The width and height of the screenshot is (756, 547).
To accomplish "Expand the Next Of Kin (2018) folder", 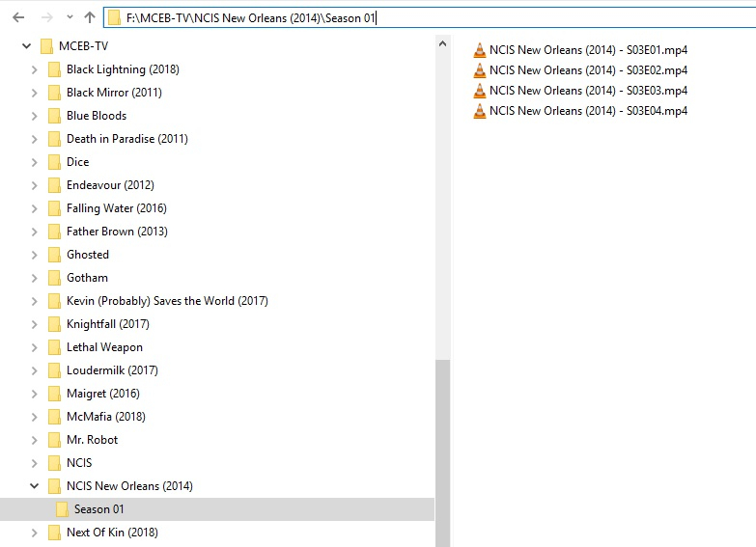I will tap(34, 533).
